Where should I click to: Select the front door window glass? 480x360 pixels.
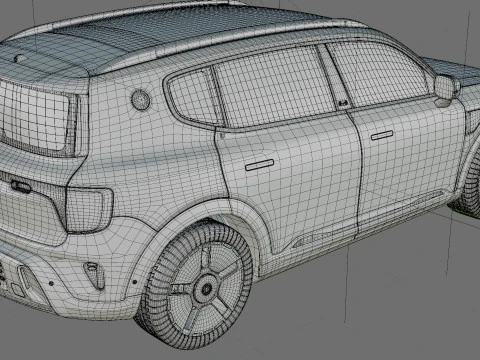[x=377, y=73]
